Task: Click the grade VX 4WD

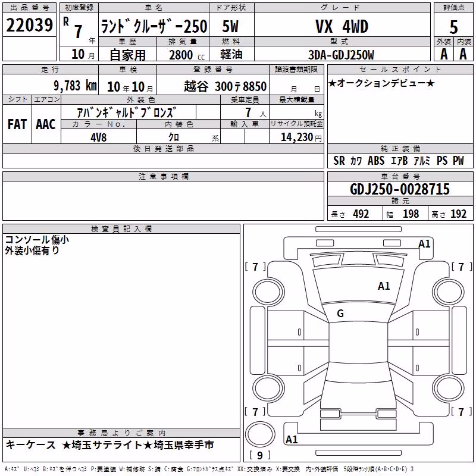Action: click(x=342, y=26)
